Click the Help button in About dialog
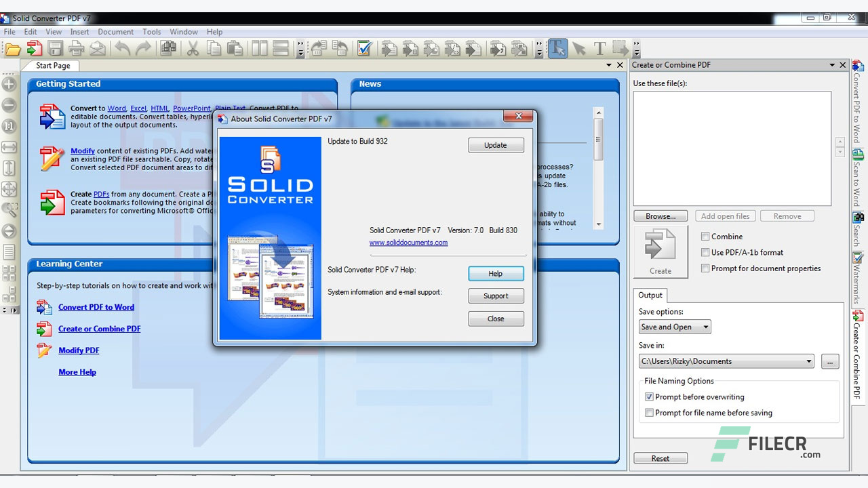Screen dimensions: 868x488 coord(496,274)
